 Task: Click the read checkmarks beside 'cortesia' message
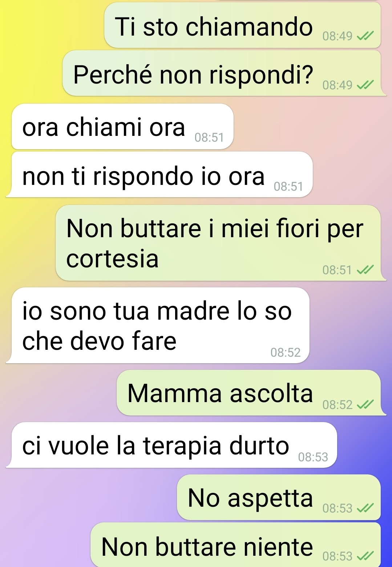pyautogui.click(x=365, y=270)
